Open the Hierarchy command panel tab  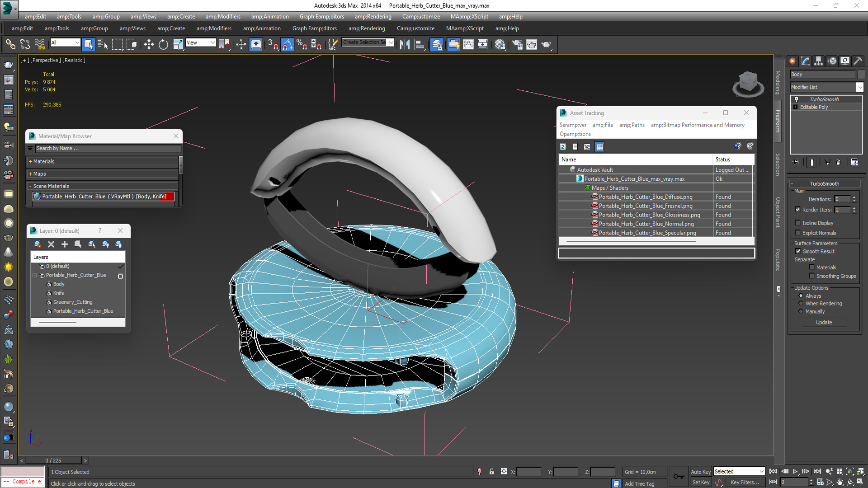[x=818, y=61]
